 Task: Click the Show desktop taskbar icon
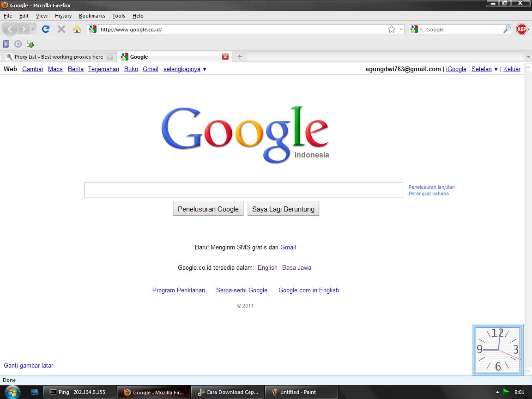[35, 392]
